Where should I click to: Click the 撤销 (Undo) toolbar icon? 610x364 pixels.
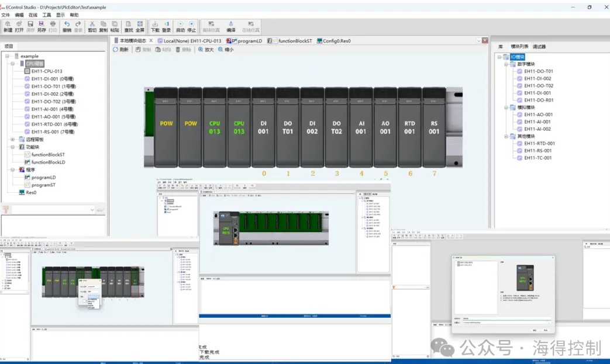pyautogui.click(x=67, y=26)
